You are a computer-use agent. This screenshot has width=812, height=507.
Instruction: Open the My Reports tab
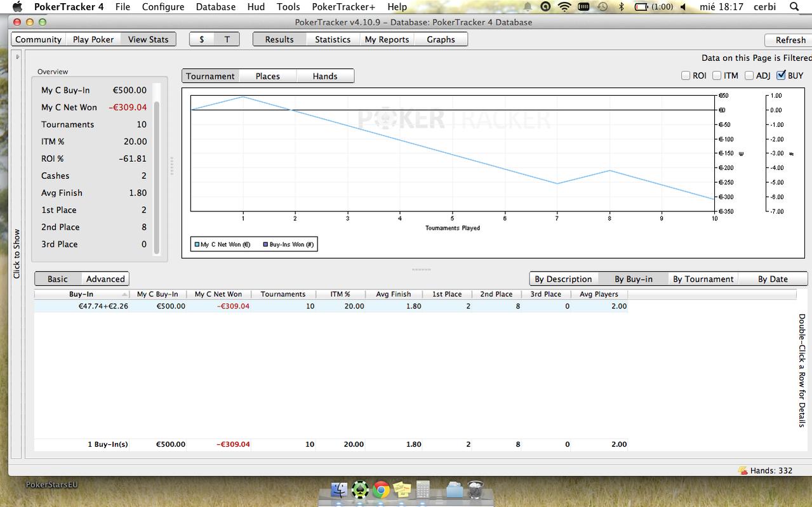click(387, 39)
